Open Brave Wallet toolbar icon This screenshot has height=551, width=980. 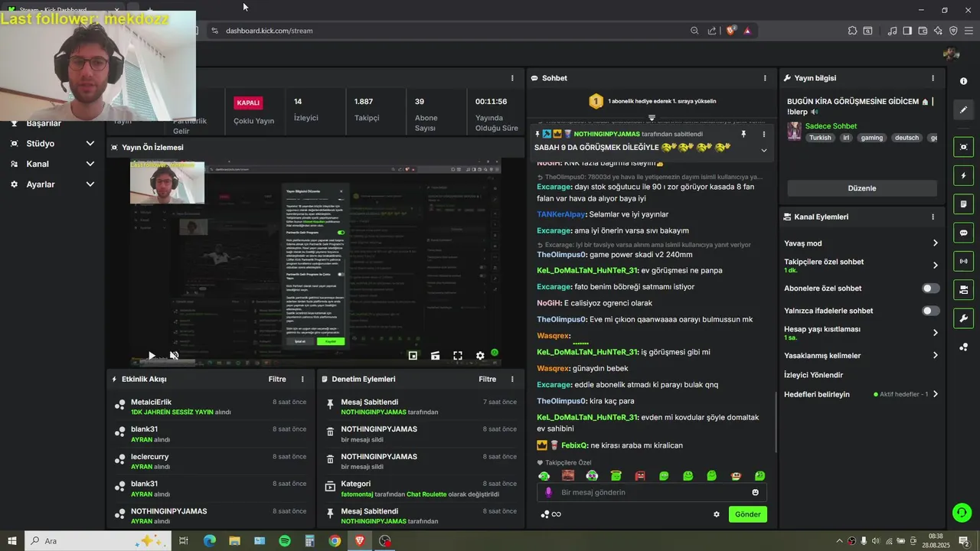(923, 31)
